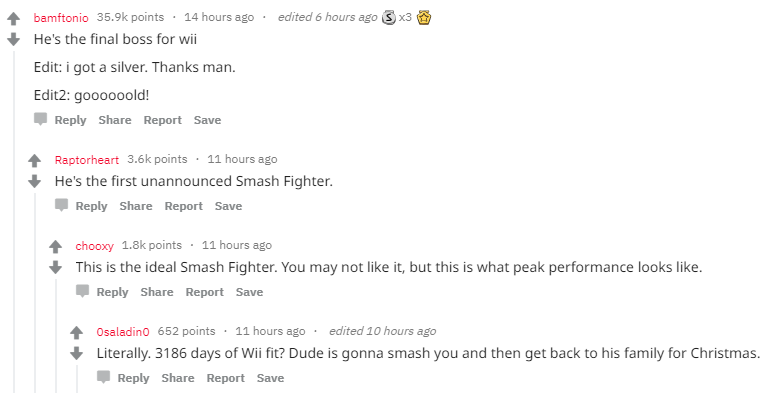Image resolution: width=780 pixels, height=393 pixels.
Task: Click the silver award badge icon
Action: pos(389,18)
